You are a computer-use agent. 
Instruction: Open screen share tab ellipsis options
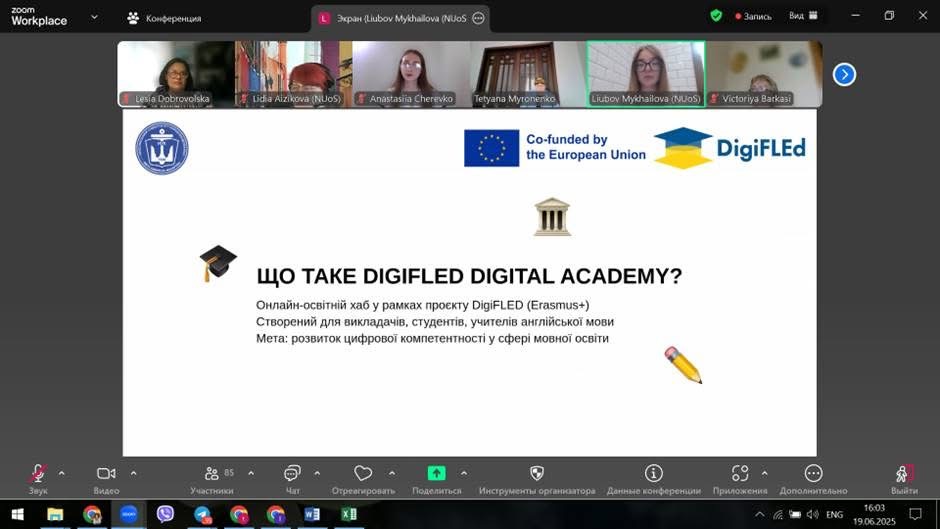(478, 19)
